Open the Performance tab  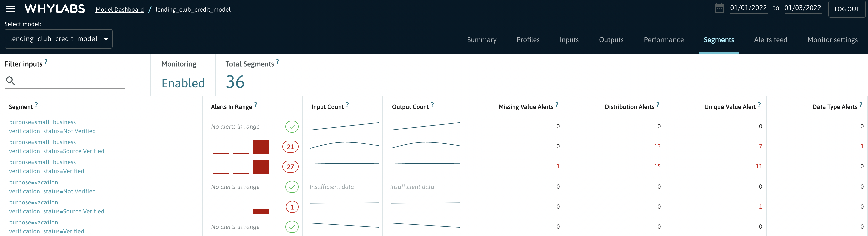pos(663,40)
